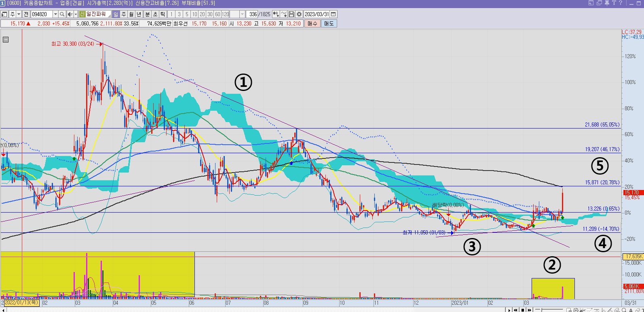Click the playback speed slider handle
Image resolution: width=644 pixels, height=312 pixels.
click(x=542, y=310)
